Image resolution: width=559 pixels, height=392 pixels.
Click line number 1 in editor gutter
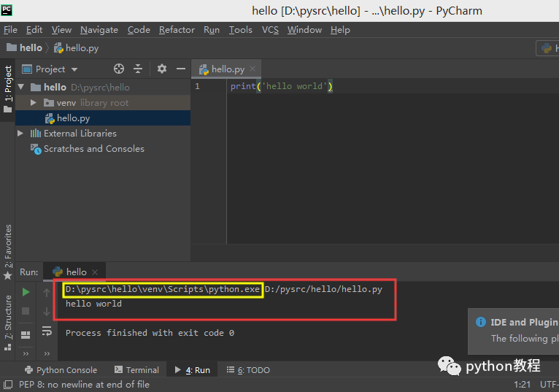(197, 86)
